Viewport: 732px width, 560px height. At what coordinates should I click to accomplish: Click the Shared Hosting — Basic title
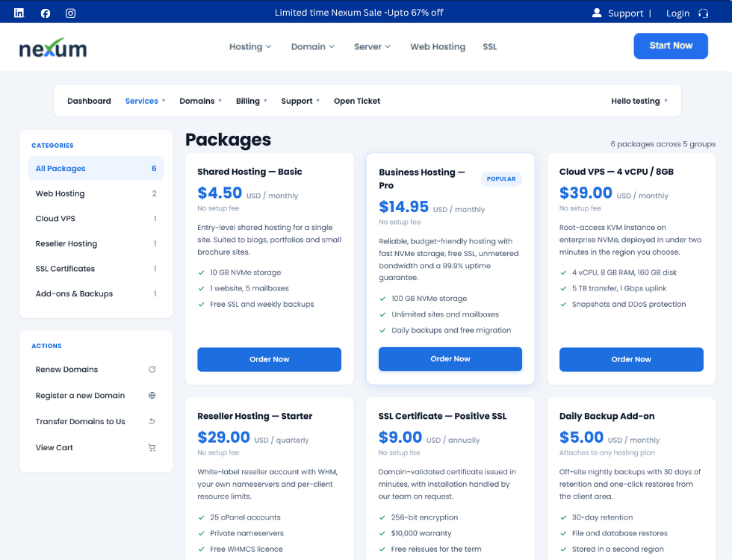click(249, 172)
